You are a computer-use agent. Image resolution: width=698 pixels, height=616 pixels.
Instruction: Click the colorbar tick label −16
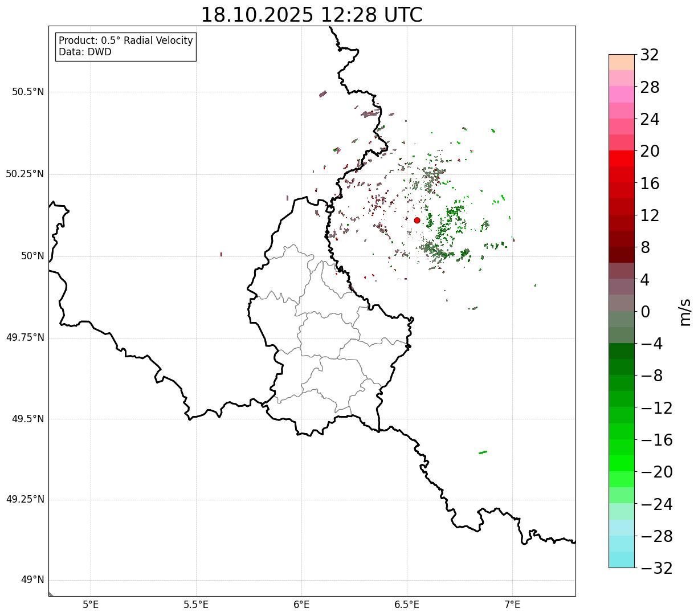(656, 440)
